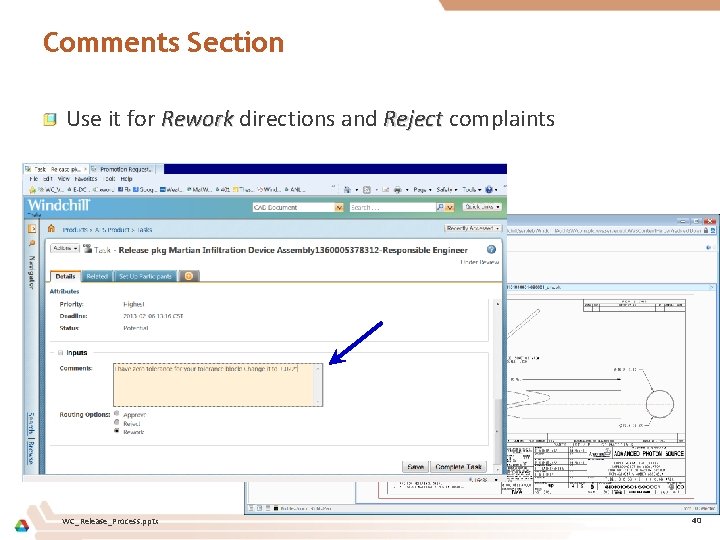Click the Windchill Search input field
This screenshot has width=720, height=540.
point(392,208)
